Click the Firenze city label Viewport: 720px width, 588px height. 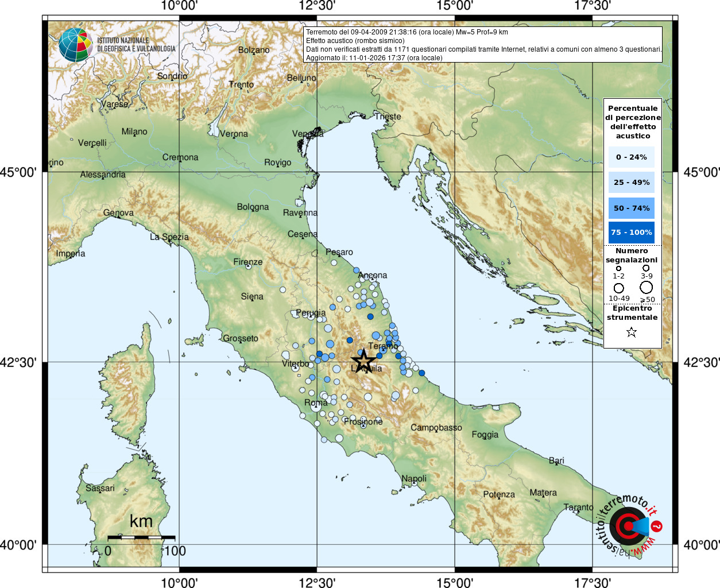pos(248,262)
